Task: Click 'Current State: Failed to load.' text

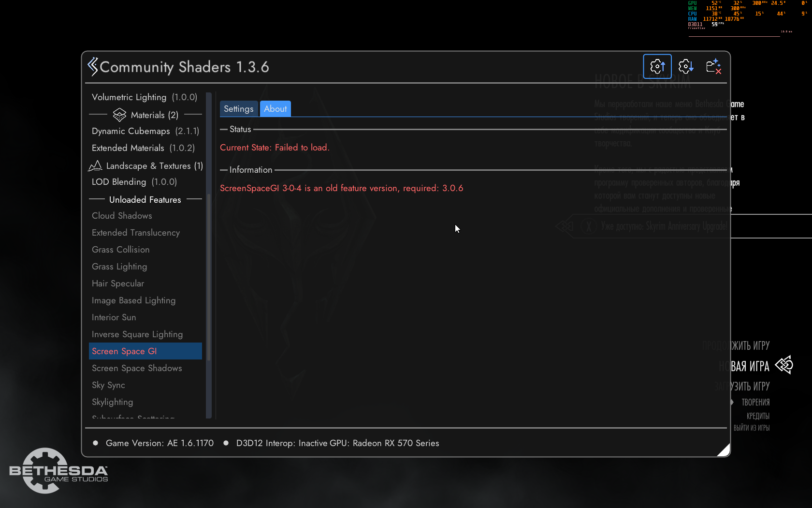Action: (275, 148)
